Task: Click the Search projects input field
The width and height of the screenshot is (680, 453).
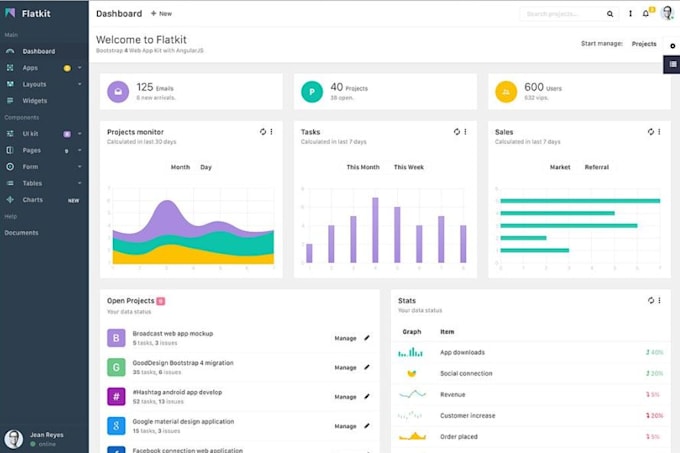Action: (563, 14)
